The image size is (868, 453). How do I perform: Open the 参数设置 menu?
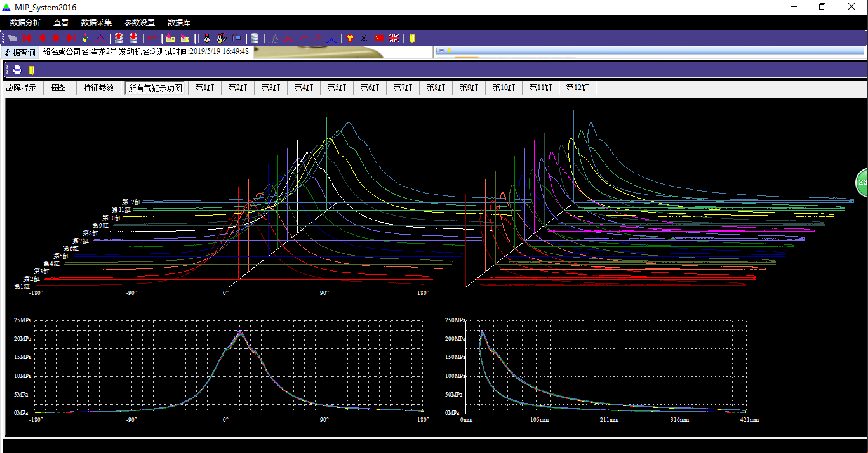tap(140, 23)
